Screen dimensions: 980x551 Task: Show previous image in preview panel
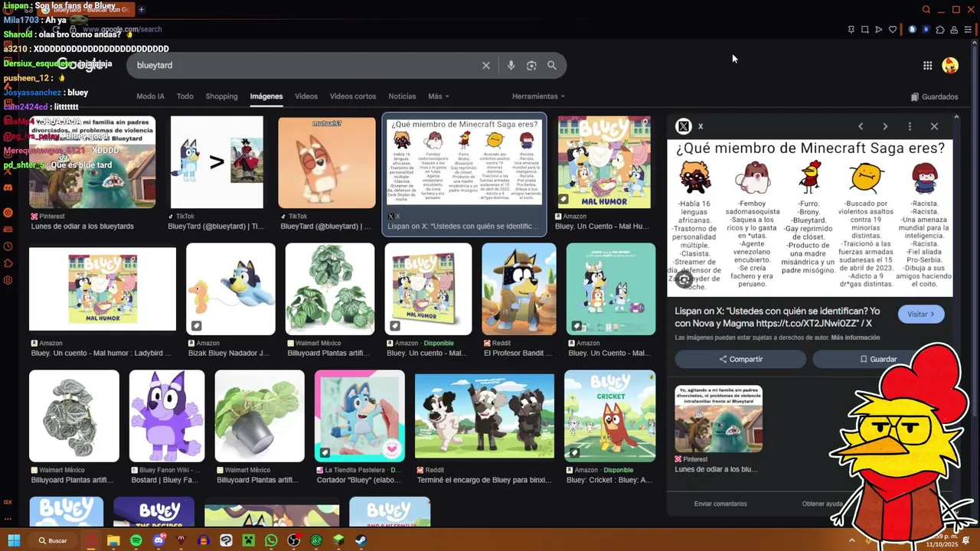point(861,126)
